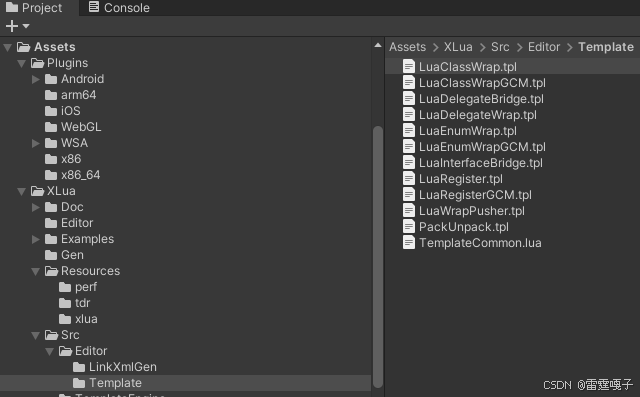Click the LuaInterfaceBridge.tpl file icon
Image resolution: width=640 pixels, height=397 pixels.
[409, 162]
